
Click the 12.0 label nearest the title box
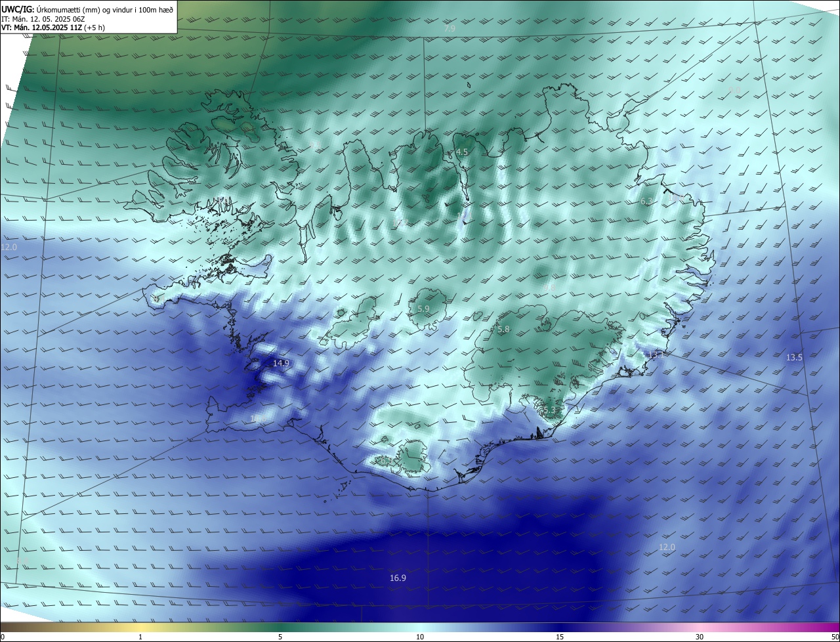pyautogui.click(x=9, y=247)
